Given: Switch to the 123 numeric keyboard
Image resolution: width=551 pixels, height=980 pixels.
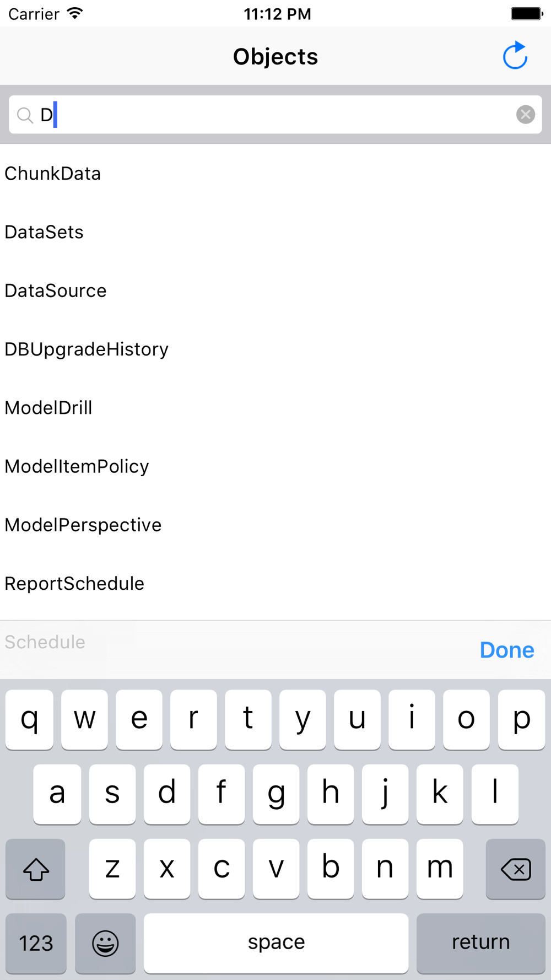Looking at the screenshot, I should click(x=36, y=943).
